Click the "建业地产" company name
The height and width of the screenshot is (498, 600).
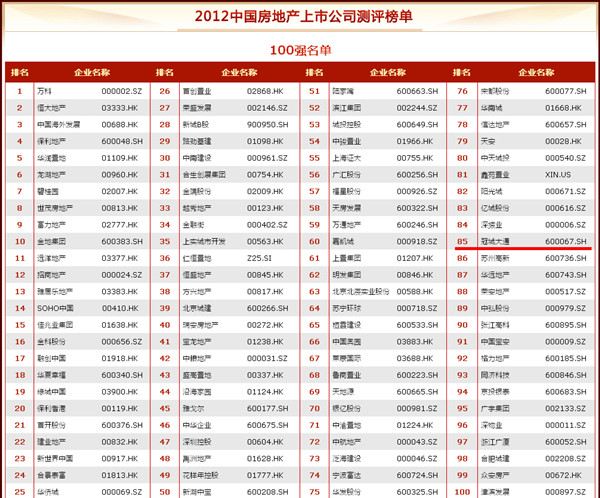coord(51,442)
